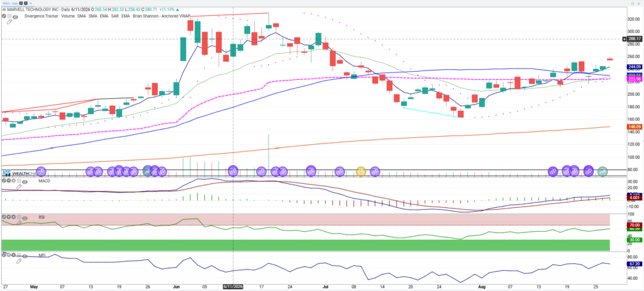Image resolution: width=644 pixels, height=291 pixels.
Task: Click the 6/11/2026 date label on axis
Action: 233,286
